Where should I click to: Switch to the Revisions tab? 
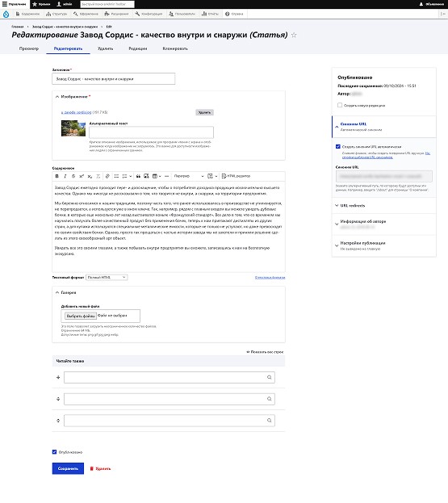pyautogui.click(x=138, y=48)
